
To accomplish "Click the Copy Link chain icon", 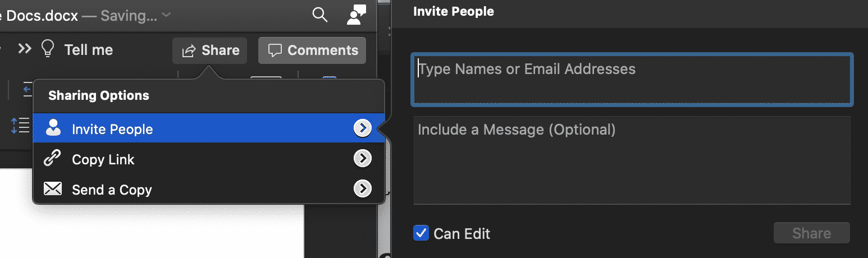I will [x=52, y=159].
